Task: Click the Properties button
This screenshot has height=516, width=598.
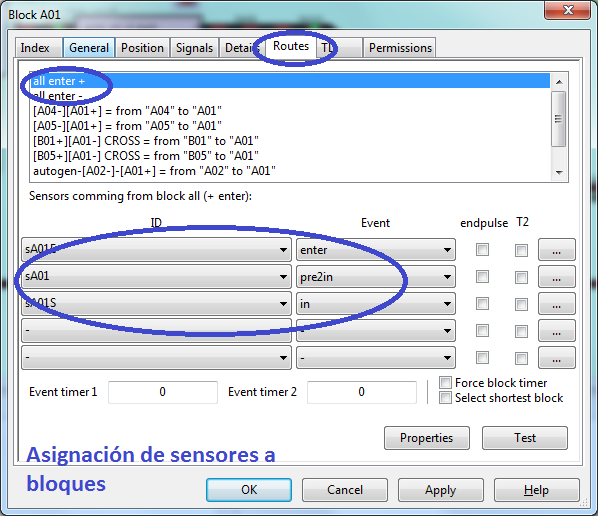Action: [x=427, y=438]
